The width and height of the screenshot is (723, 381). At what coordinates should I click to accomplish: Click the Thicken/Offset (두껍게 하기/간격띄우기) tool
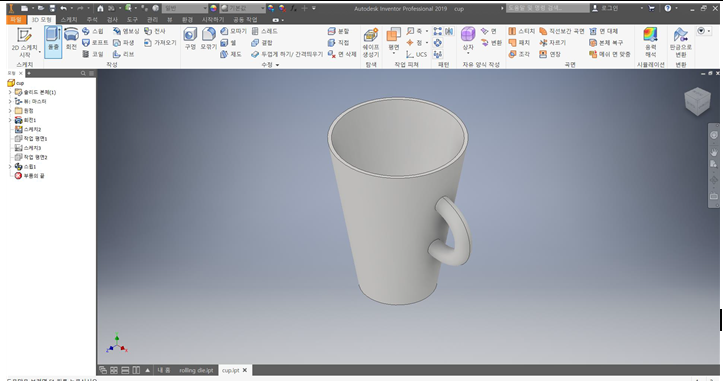pyautogui.click(x=287, y=54)
